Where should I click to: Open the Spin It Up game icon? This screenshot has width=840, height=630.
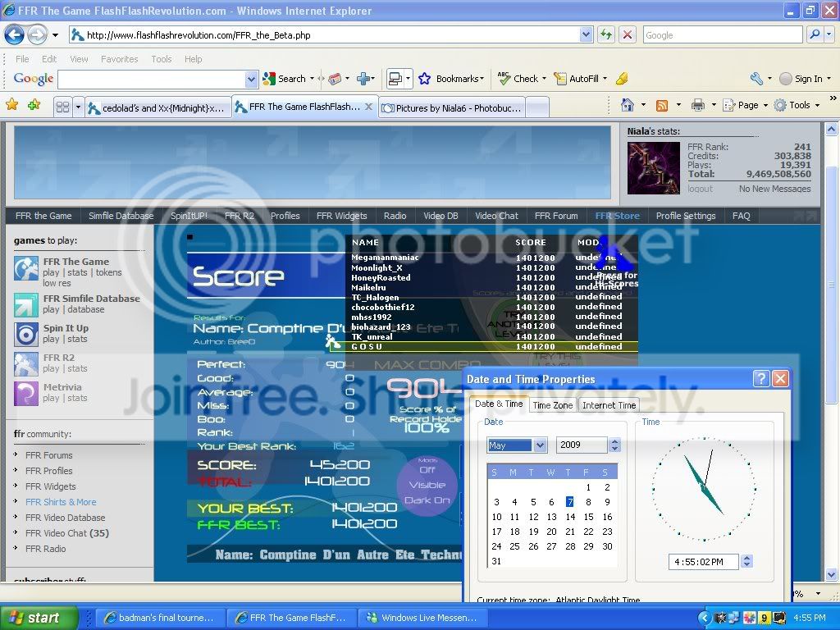26,334
